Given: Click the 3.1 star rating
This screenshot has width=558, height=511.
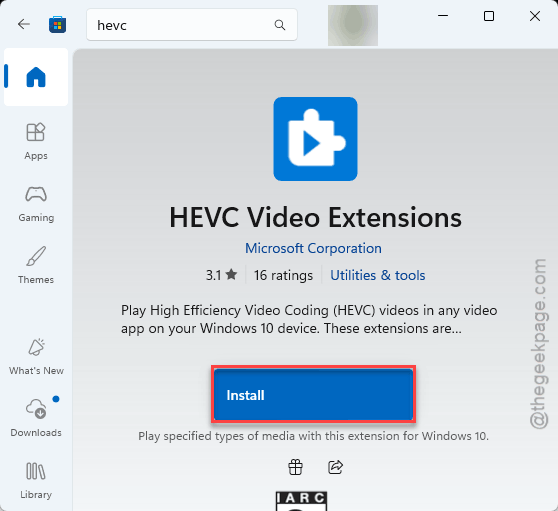Looking at the screenshot, I should pyautogui.click(x=221, y=275).
